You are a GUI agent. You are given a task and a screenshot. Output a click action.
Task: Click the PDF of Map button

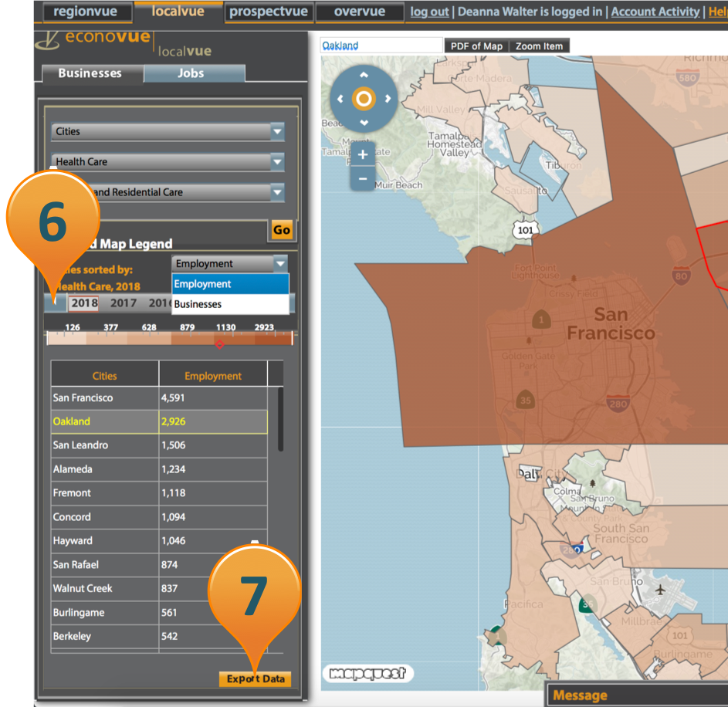(x=476, y=46)
